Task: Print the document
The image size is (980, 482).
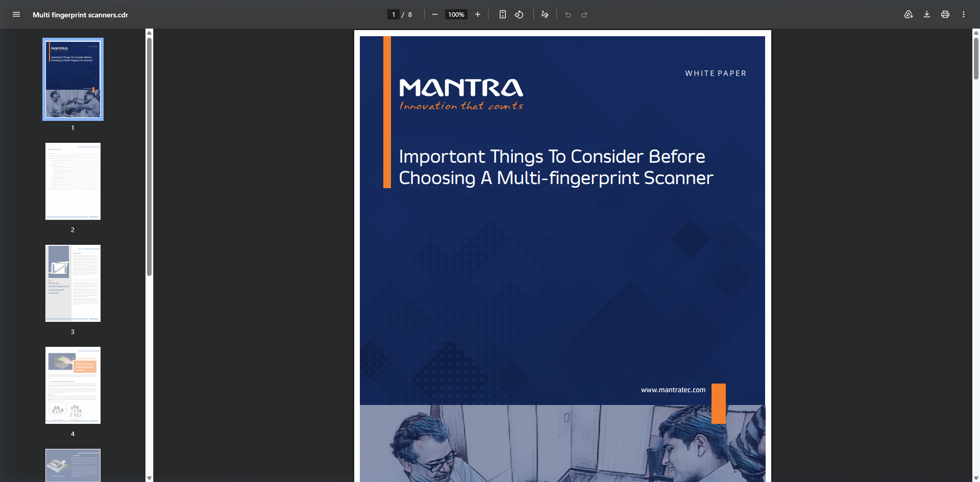Action: [x=945, y=14]
